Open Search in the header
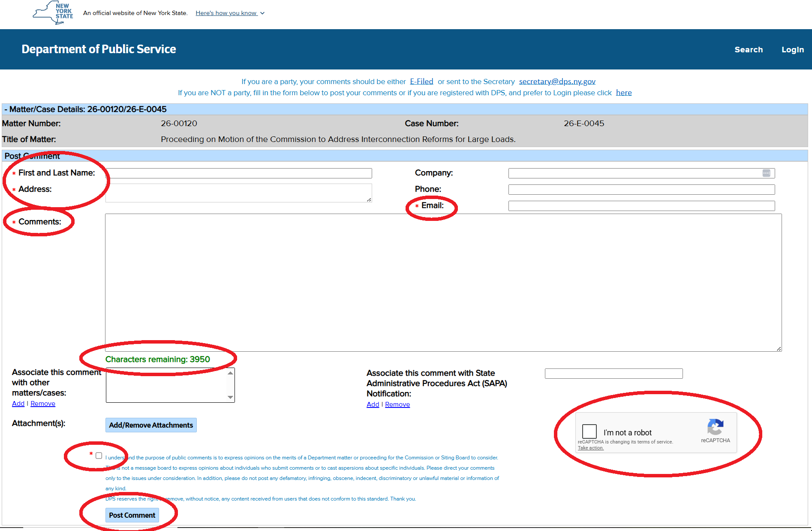The height and width of the screenshot is (531, 812). 749,49
